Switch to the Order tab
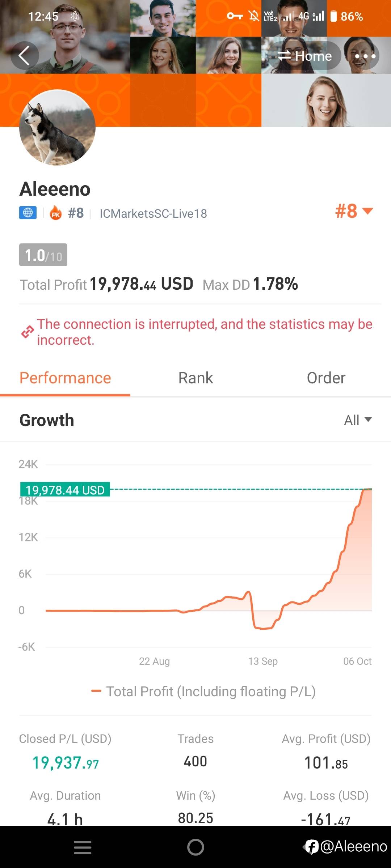Image resolution: width=391 pixels, height=868 pixels. pos(326,378)
